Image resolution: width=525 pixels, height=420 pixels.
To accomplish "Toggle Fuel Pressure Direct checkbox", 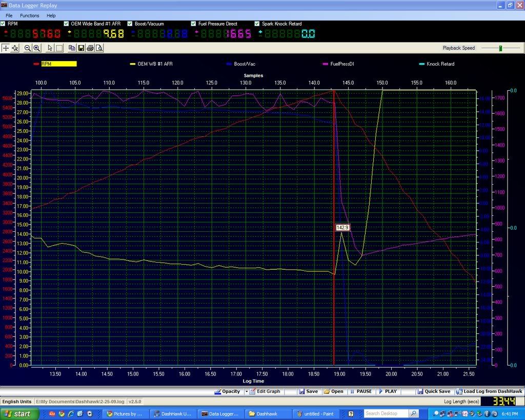I will pos(193,24).
